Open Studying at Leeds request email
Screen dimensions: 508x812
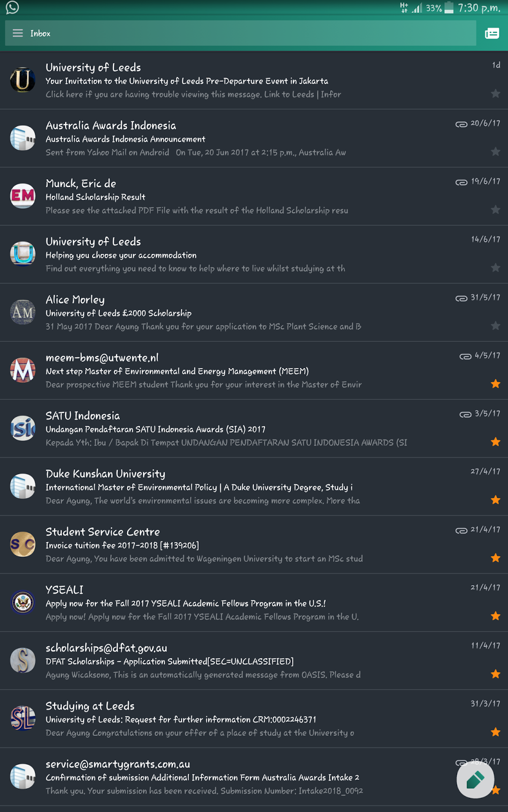254,719
